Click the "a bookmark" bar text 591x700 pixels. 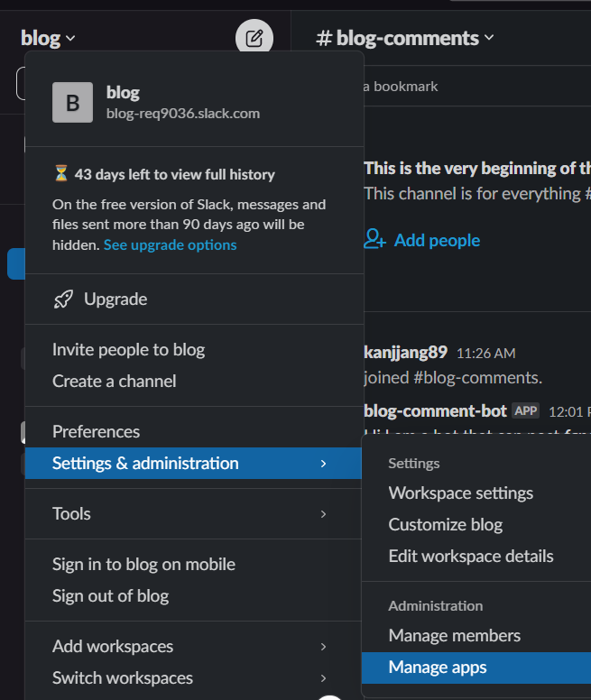(401, 87)
